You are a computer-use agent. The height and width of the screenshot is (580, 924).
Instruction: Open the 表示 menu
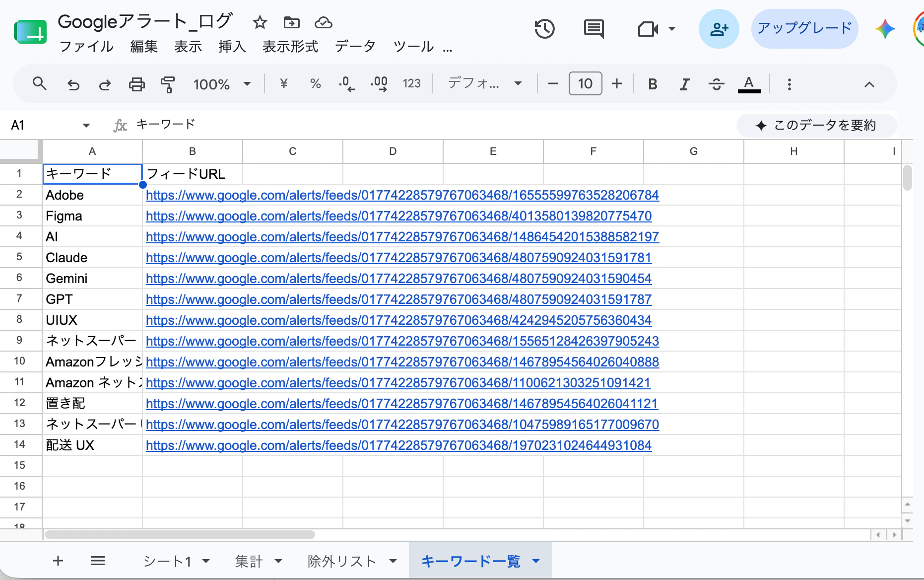188,47
